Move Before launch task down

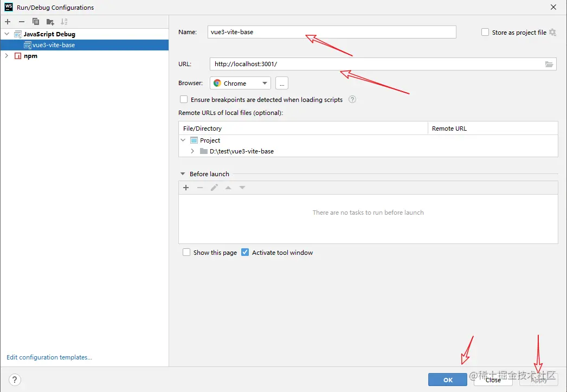242,187
